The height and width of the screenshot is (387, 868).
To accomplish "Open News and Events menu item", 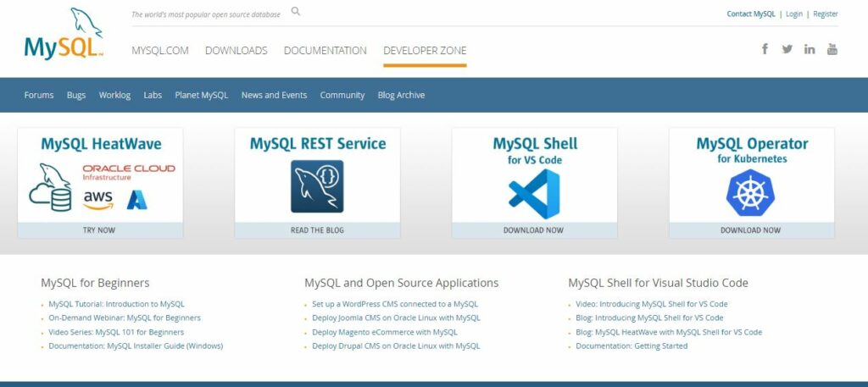I will [x=274, y=95].
